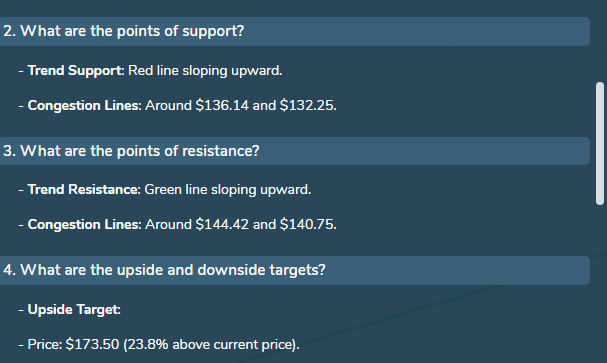Screen dimensions: 607x363
Task: Click the "Red line sloping upward" text
Action: pyautogui.click(x=204, y=71)
